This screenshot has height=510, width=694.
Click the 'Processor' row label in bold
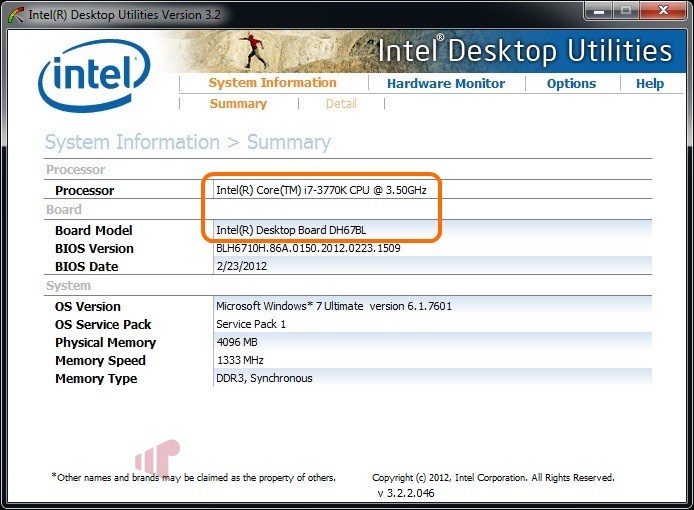tap(85, 190)
